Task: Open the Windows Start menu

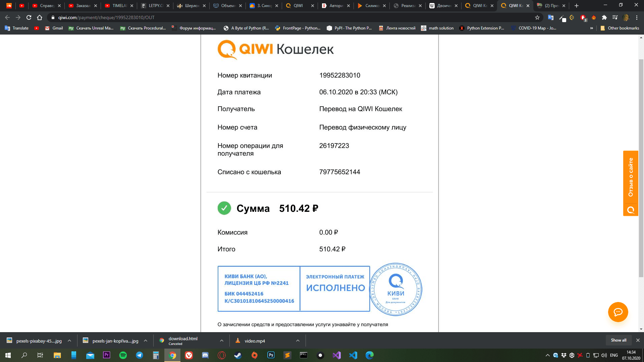Action: coord(8,355)
